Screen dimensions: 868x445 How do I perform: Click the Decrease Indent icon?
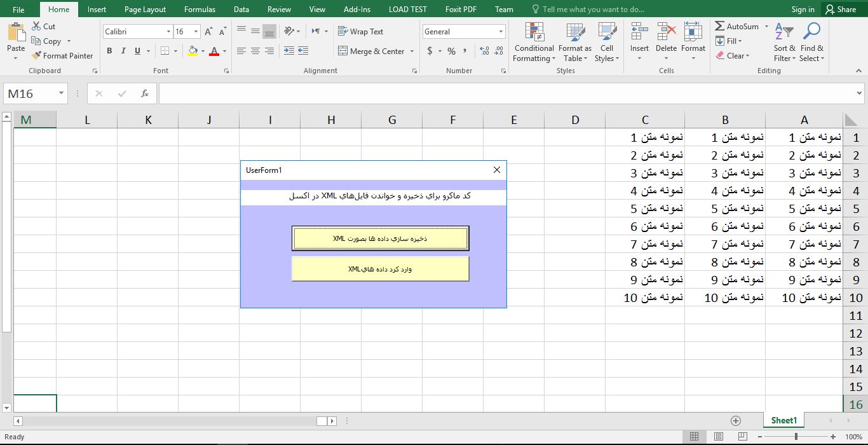pyautogui.click(x=289, y=51)
